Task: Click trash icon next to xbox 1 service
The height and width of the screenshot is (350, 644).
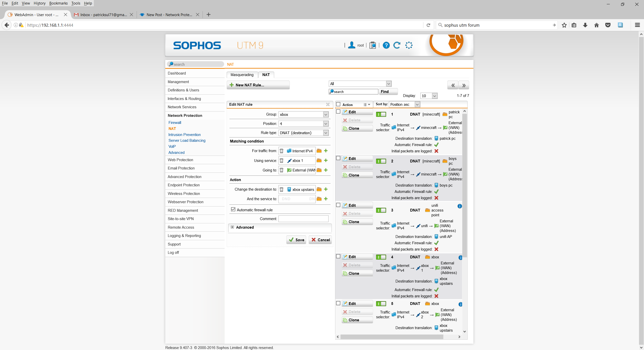Action: 282,160
